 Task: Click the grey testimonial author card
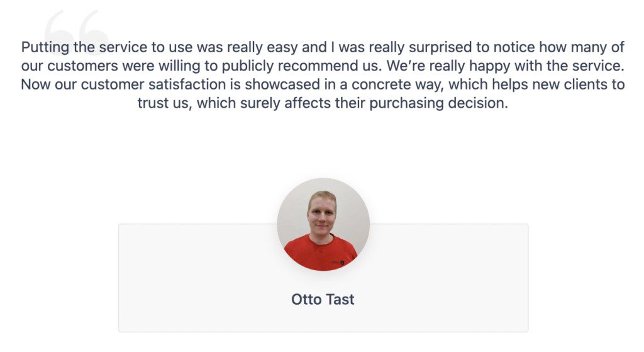coord(323,278)
